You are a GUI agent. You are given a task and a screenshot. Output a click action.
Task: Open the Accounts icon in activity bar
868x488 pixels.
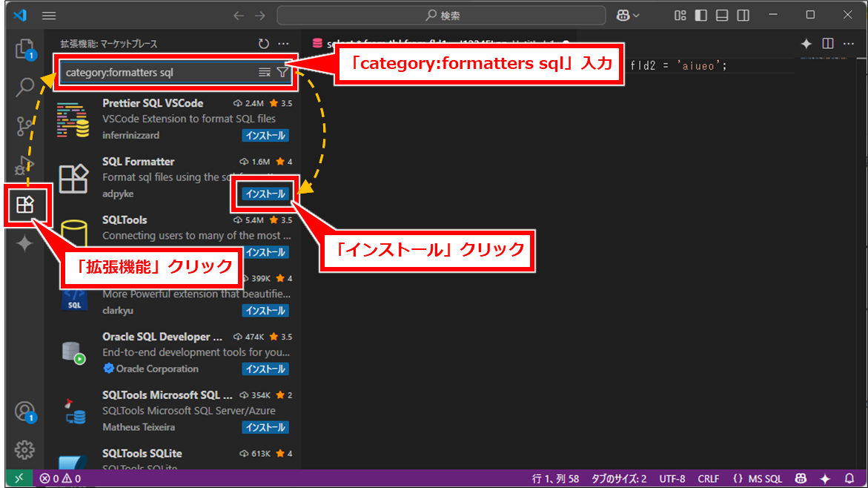(24, 412)
